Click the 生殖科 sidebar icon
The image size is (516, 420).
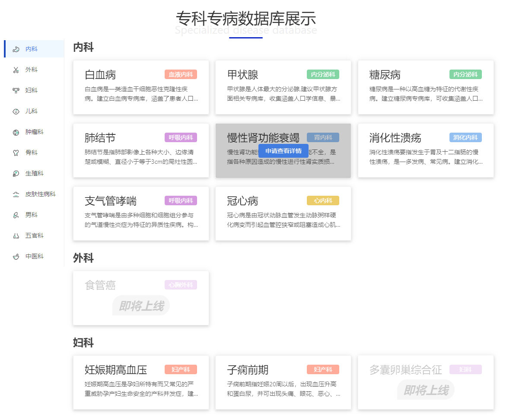16,174
